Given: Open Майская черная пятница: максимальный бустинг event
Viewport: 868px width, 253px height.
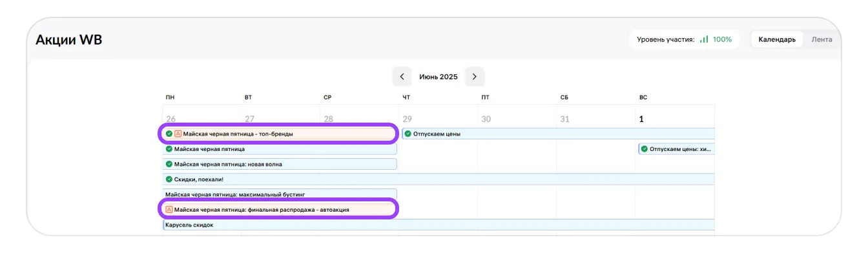Looking at the screenshot, I should point(279,194).
